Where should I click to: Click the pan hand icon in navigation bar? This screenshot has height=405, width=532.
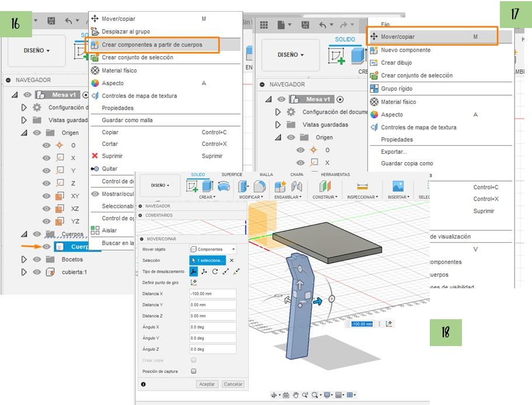point(296,395)
